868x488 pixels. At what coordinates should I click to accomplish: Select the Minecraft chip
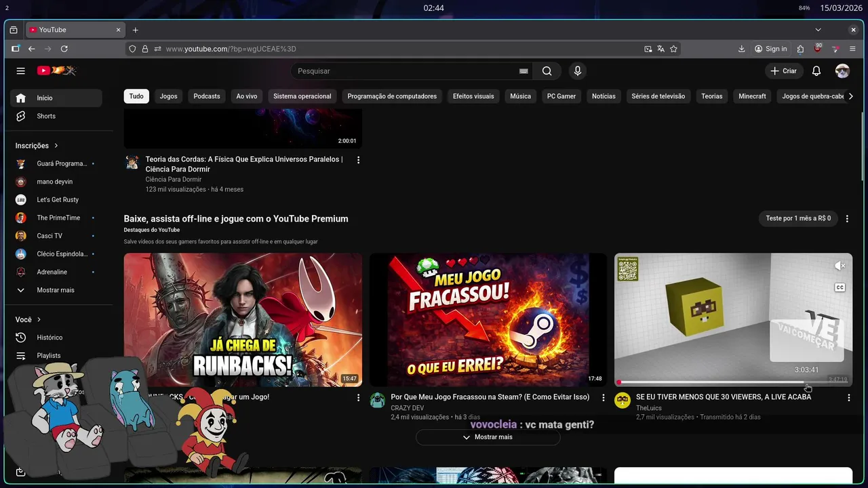752,96
